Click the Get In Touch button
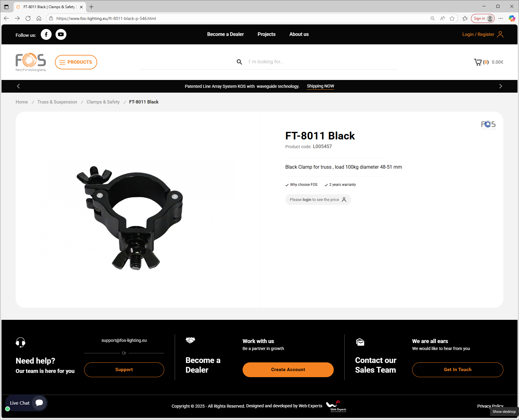This screenshot has width=519, height=420. (458, 370)
